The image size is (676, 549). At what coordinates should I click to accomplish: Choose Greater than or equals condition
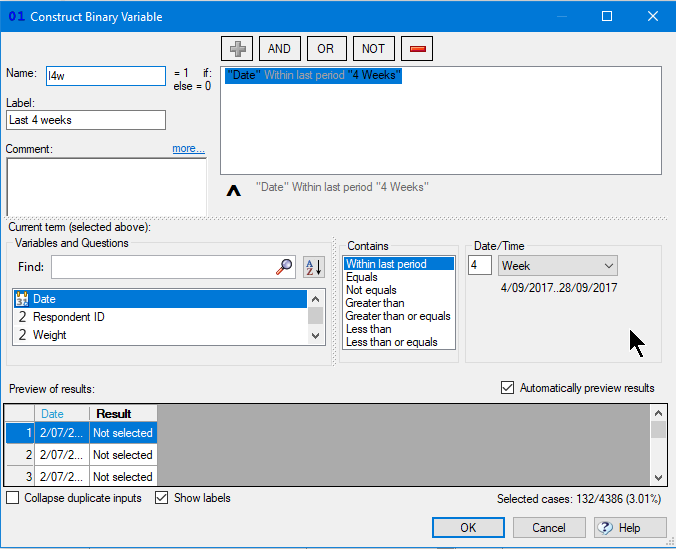[x=399, y=316]
